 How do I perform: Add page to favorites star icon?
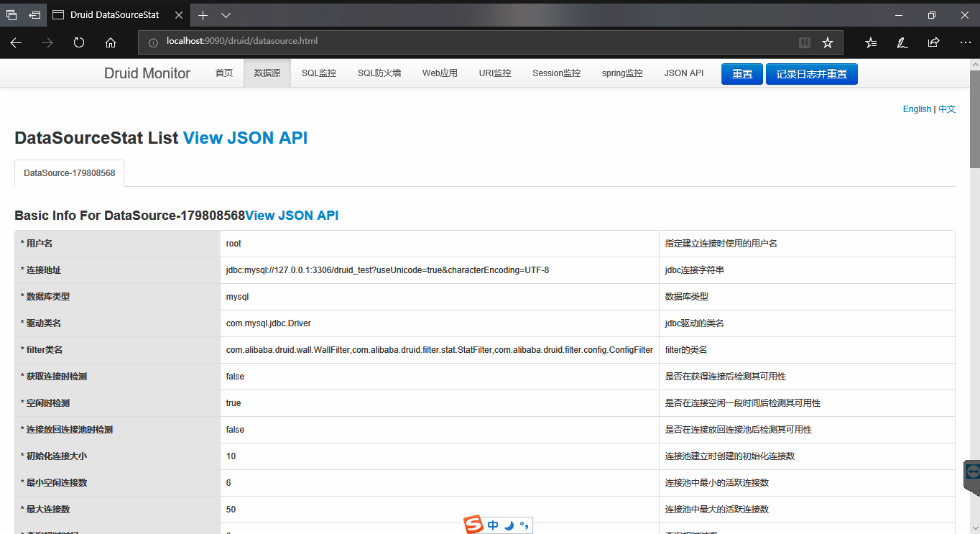pyautogui.click(x=828, y=42)
